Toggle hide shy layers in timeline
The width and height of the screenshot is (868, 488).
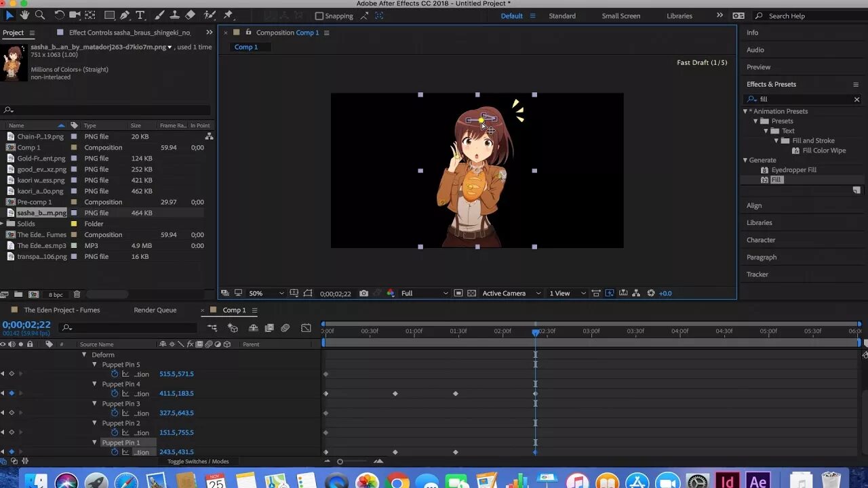point(253,328)
